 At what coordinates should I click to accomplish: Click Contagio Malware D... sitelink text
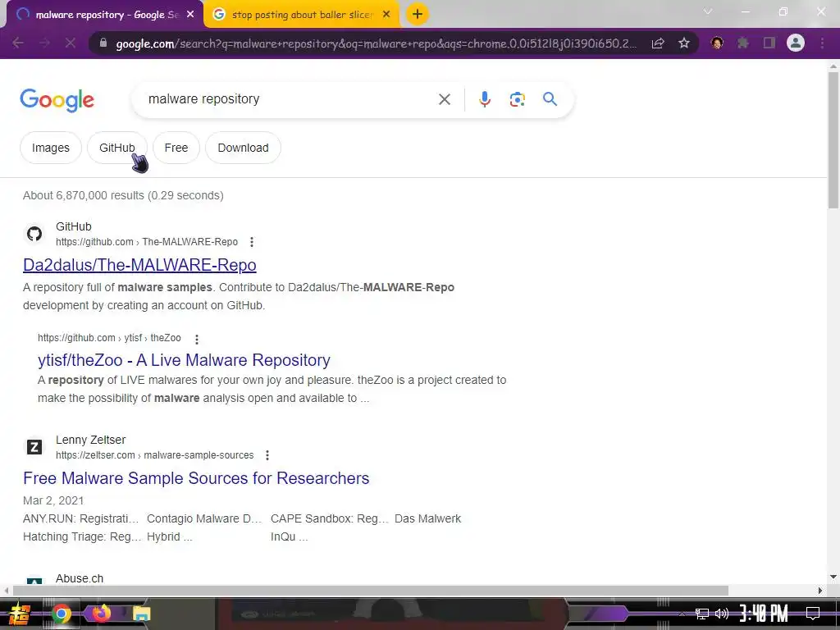tap(204, 518)
